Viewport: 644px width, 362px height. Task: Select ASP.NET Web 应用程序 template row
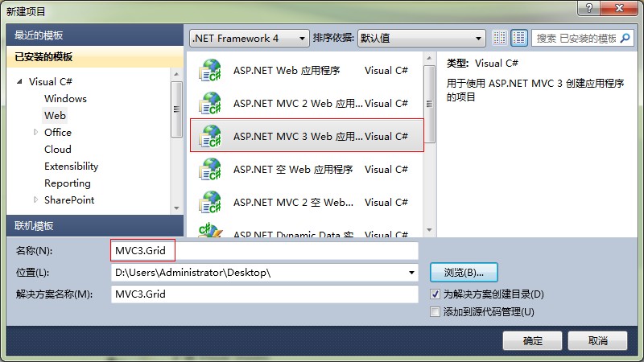pyautogui.click(x=307, y=70)
